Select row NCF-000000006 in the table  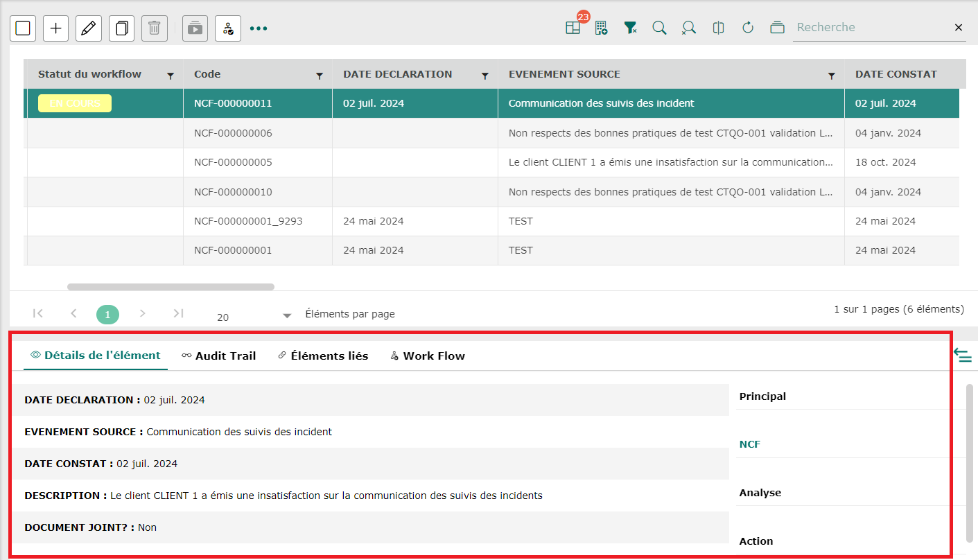point(233,133)
